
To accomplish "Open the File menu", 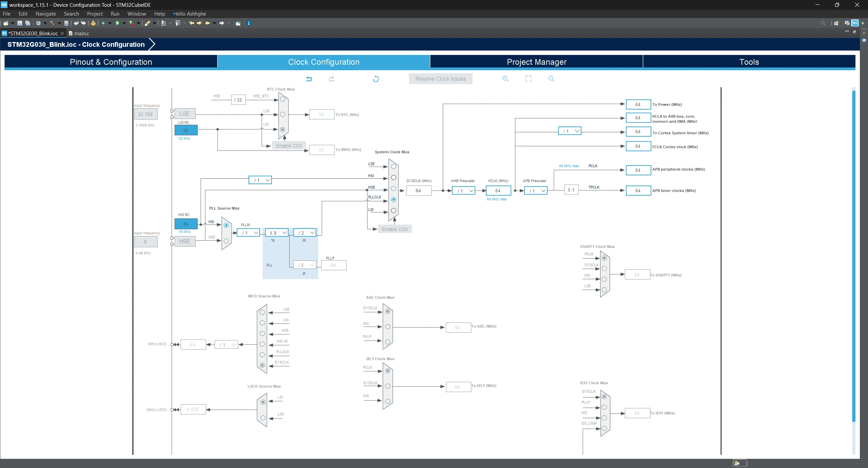I will 6,14.
